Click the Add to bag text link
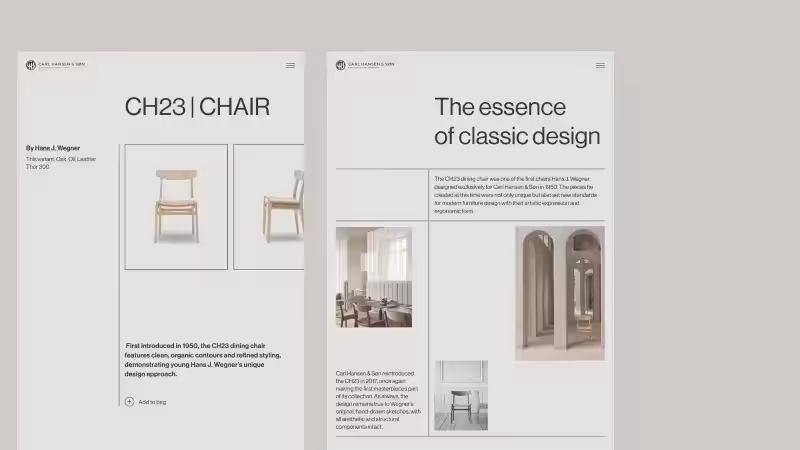 152,402
